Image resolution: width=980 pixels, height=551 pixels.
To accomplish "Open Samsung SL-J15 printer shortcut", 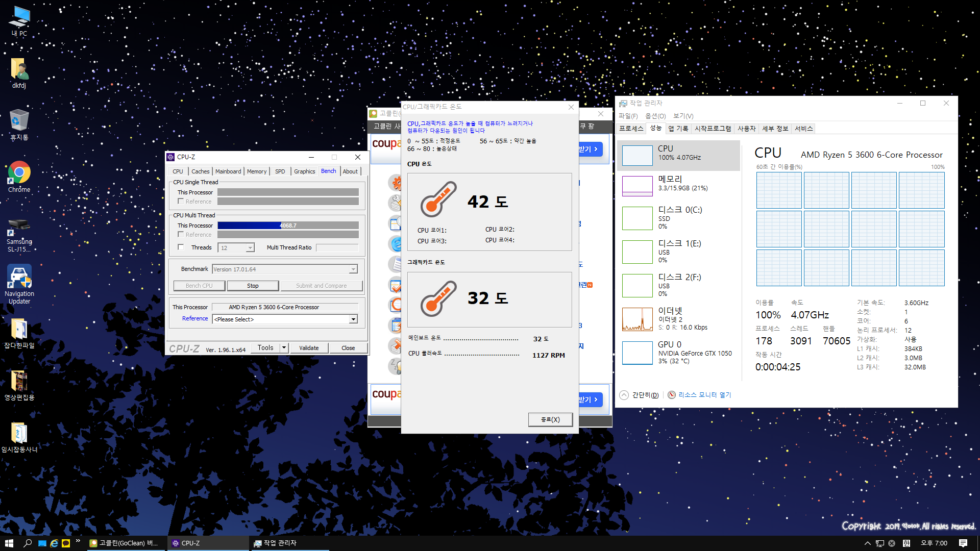I will [19, 235].
